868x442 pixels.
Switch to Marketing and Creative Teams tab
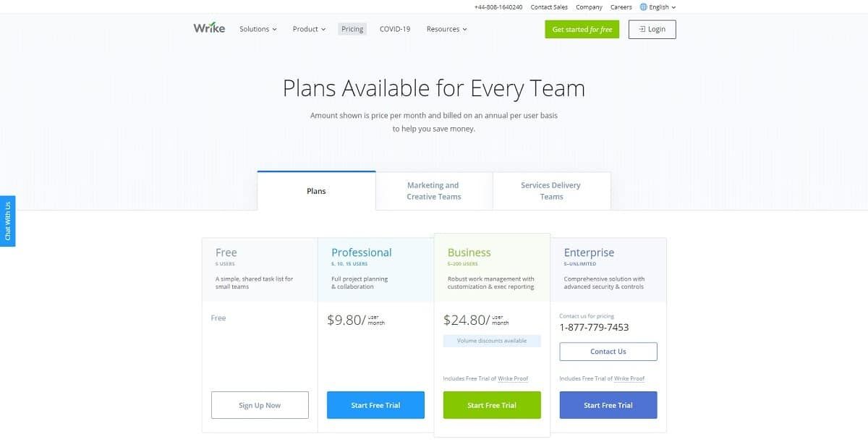[x=434, y=191]
